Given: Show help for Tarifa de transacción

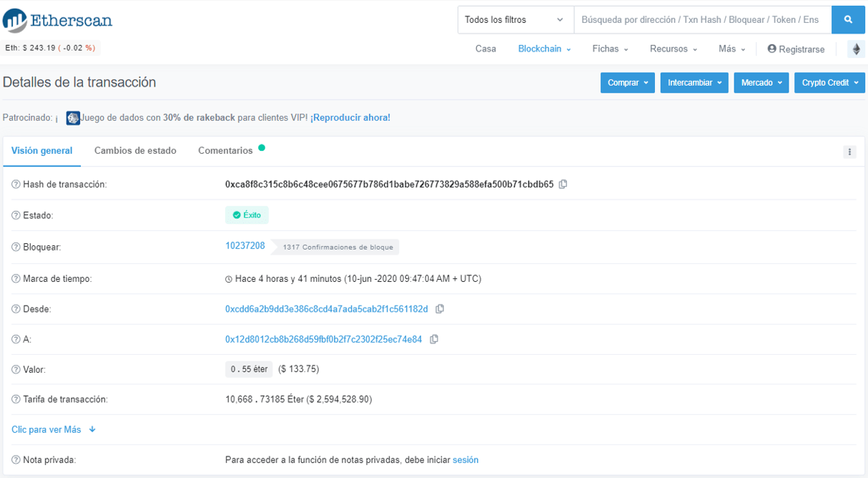Looking at the screenshot, I should (16, 399).
